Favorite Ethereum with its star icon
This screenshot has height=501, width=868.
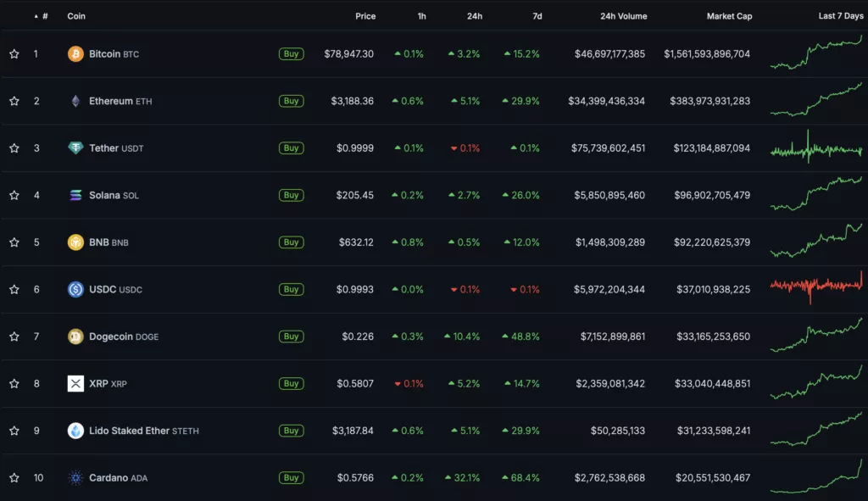point(14,101)
